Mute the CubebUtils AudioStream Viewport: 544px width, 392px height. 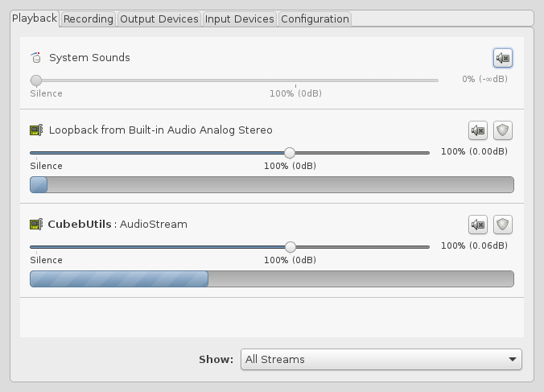pos(478,225)
